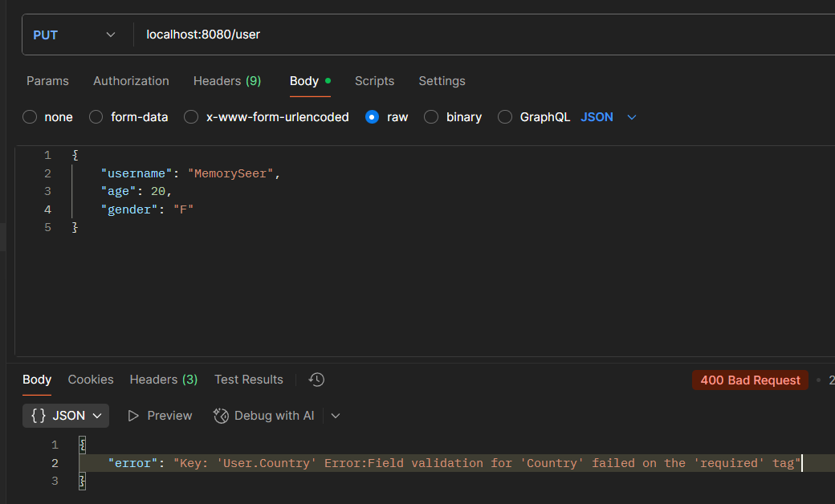Viewport: 835px width, 504px height.
Task: Open the PUT HTTP method dropdown
Action: click(75, 35)
